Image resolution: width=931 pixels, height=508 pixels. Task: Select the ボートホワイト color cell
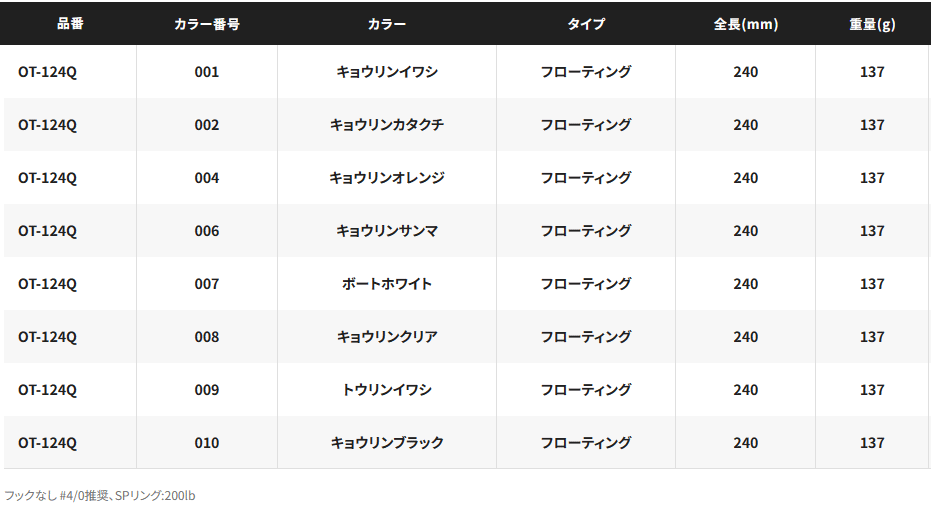tap(387, 284)
